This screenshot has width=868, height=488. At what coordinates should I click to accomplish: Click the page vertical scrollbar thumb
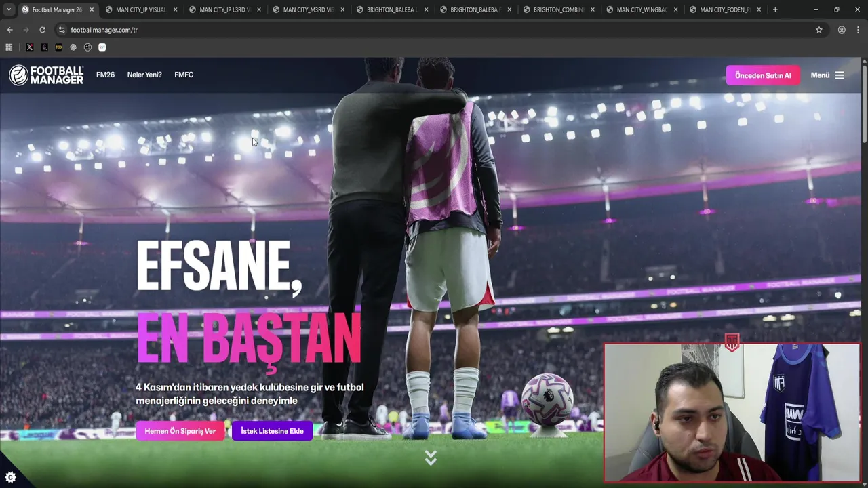(864, 104)
